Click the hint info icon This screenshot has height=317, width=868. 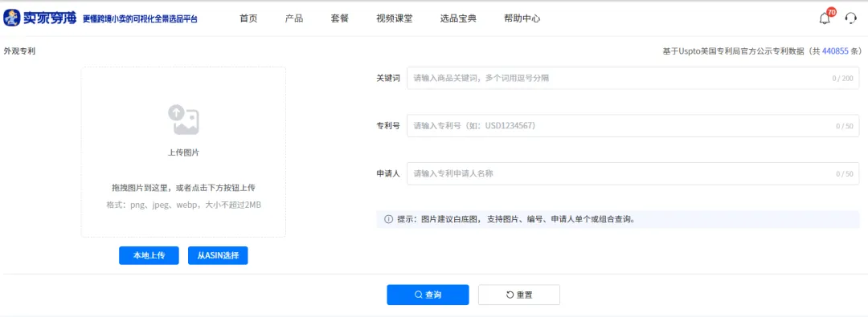click(x=389, y=219)
